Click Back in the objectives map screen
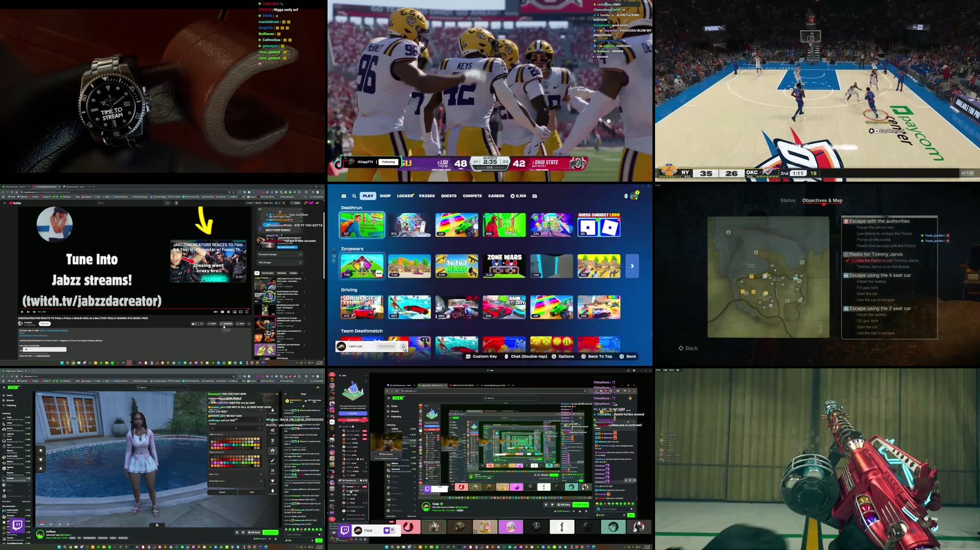 pos(688,348)
